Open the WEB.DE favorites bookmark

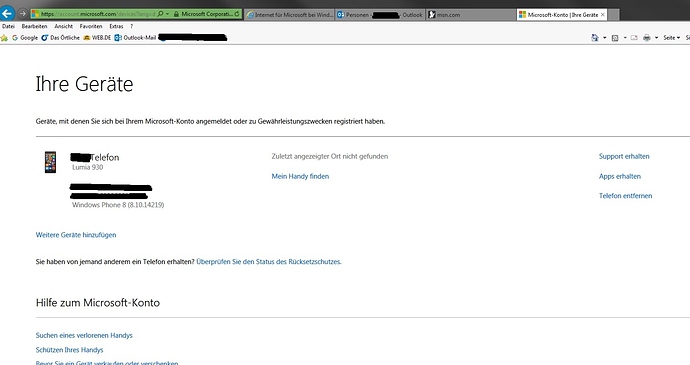[x=97, y=38]
